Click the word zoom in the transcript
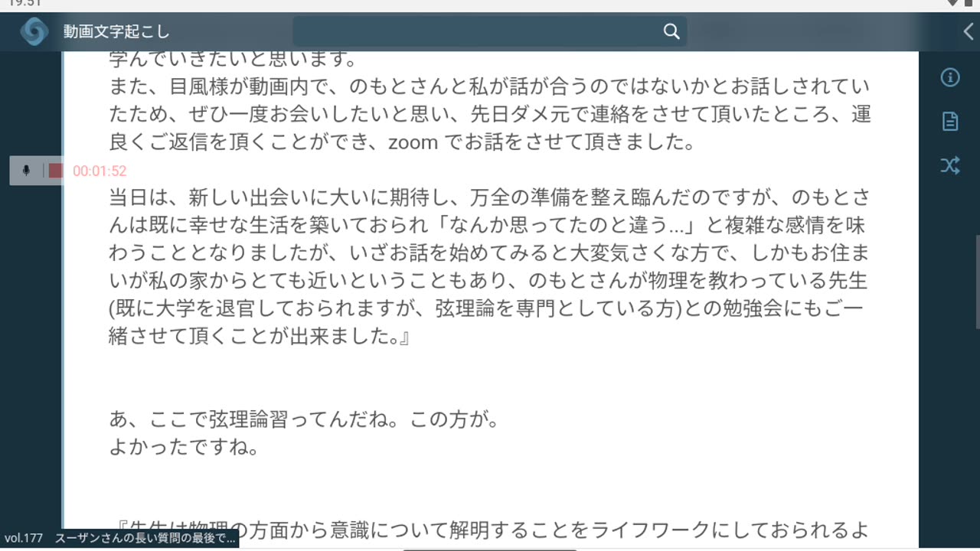This screenshot has height=551, width=980. tap(413, 142)
